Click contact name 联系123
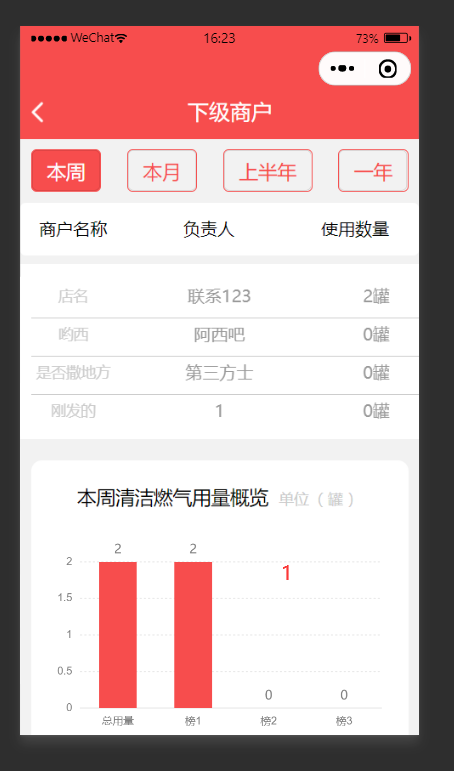This screenshot has width=454, height=771. [x=219, y=297]
